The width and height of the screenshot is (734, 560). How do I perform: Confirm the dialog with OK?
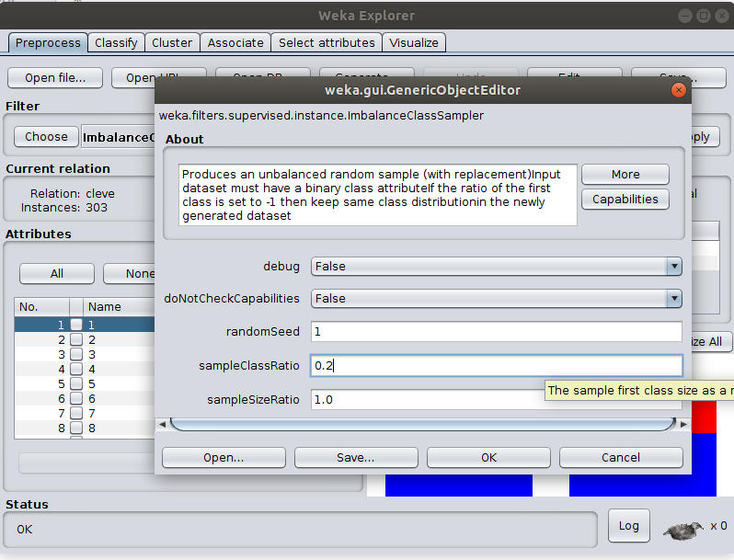488,458
